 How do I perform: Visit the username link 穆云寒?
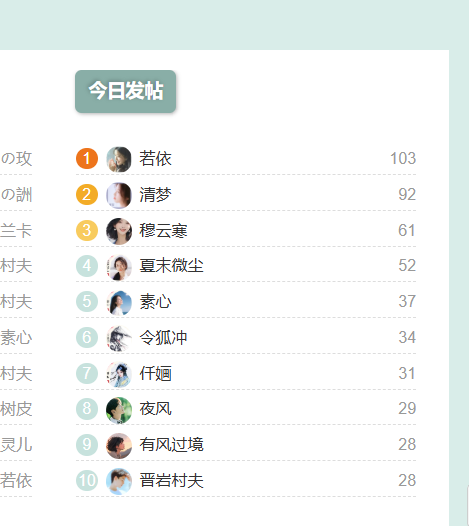click(x=163, y=230)
